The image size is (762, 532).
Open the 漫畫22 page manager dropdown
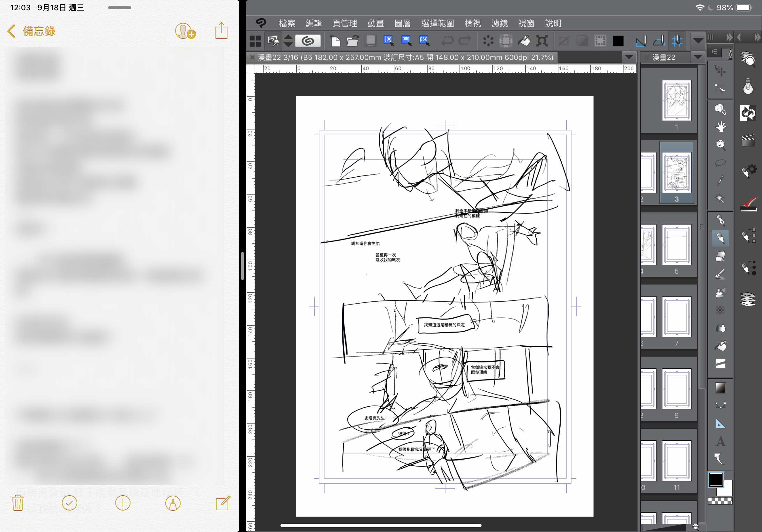tap(698, 57)
